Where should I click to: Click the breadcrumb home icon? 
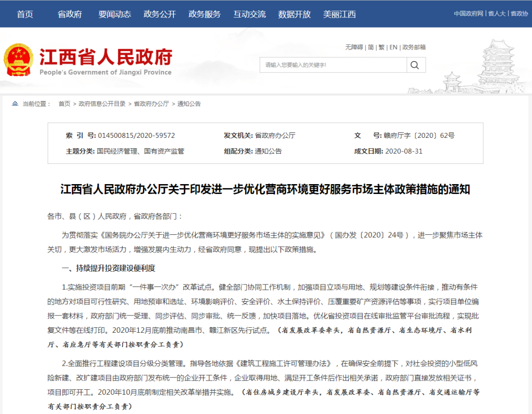[x=15, y=104]
